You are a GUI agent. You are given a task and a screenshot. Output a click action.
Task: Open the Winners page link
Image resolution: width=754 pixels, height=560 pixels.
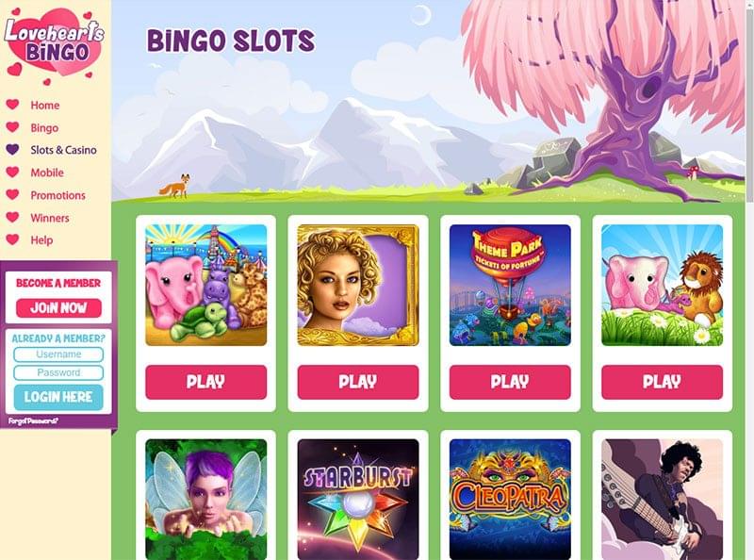tap(50, 218)
